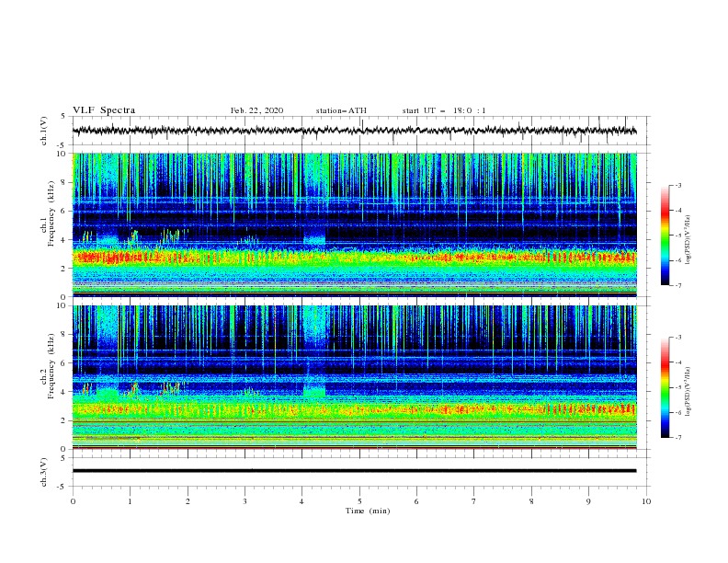Viewport: 728px width, 563px height.
Task: Click the "station=ATH" header label
Action: 341,110
